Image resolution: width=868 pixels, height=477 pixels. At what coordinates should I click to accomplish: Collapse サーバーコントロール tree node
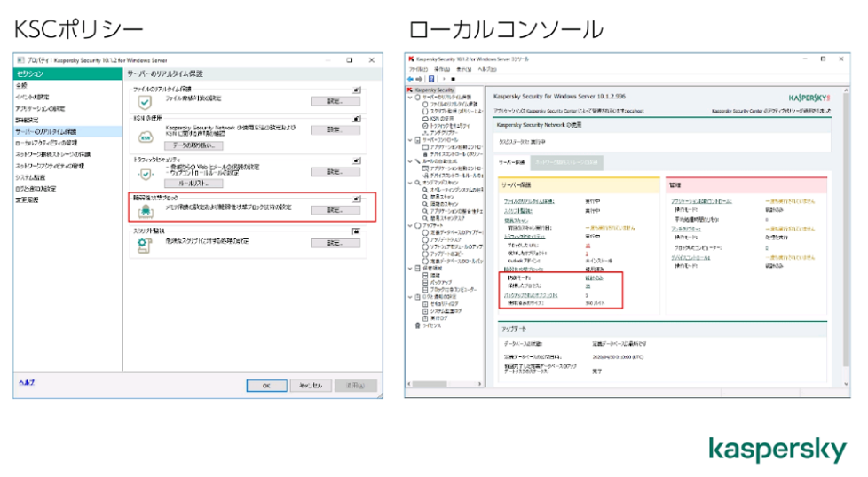(x=410, y=140)
